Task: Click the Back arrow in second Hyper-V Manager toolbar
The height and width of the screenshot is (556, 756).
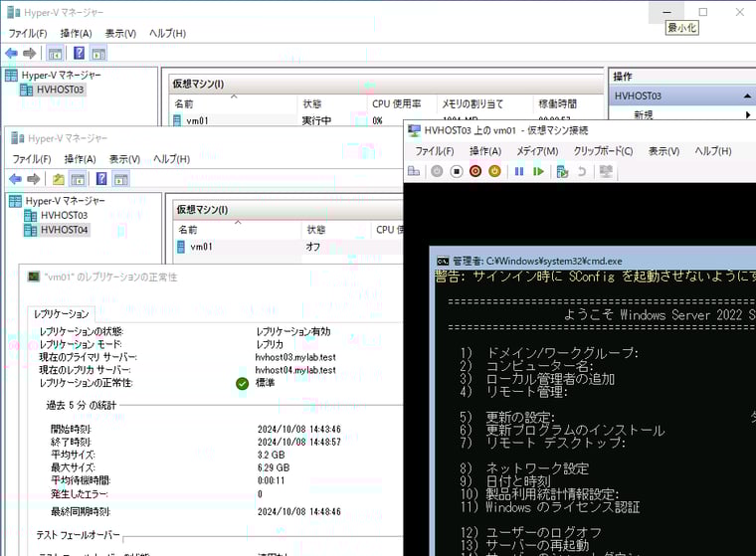Action: coord(16,179)
